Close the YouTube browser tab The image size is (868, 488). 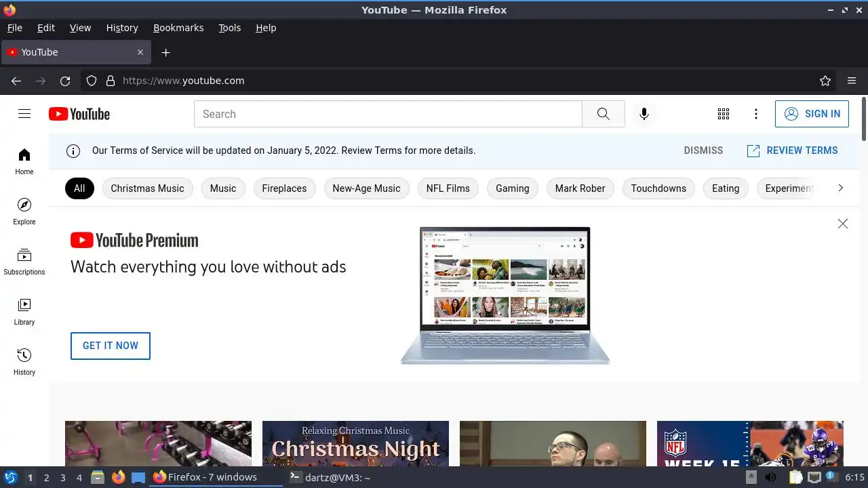pos(140,52)
